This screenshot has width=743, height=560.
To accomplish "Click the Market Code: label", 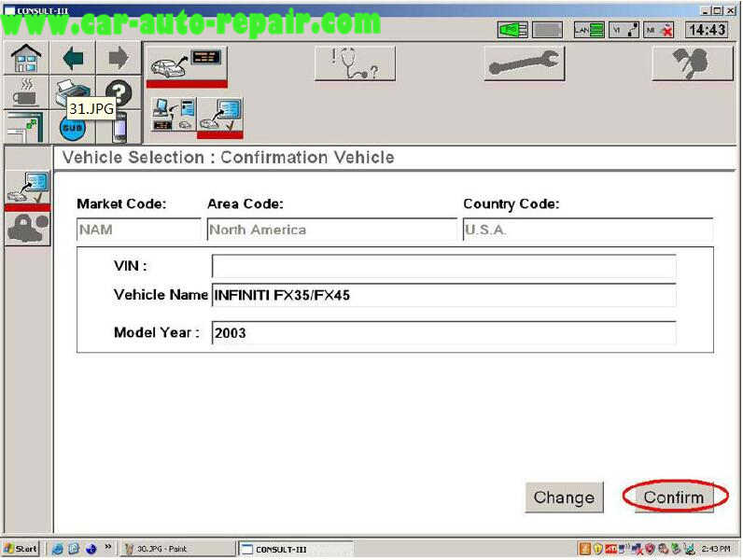I will (121, 203).
